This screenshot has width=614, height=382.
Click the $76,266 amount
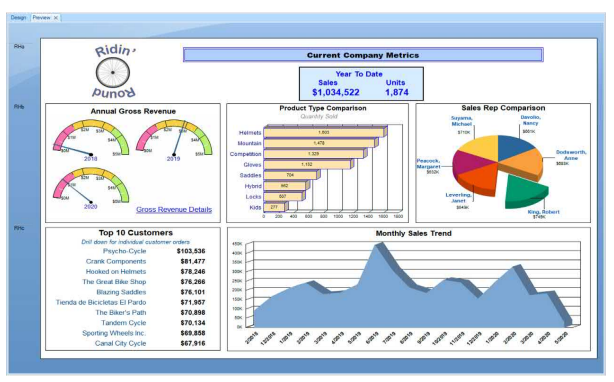193,281
